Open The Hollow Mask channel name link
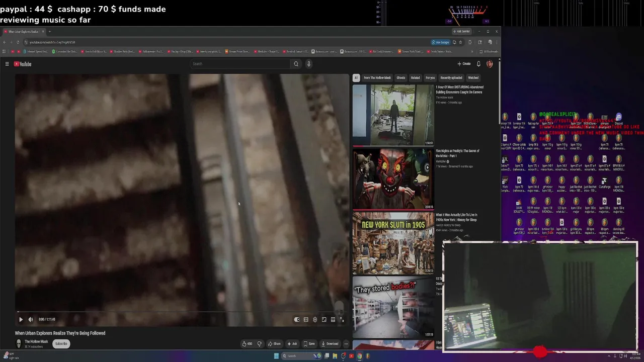 tap(36, 341)
